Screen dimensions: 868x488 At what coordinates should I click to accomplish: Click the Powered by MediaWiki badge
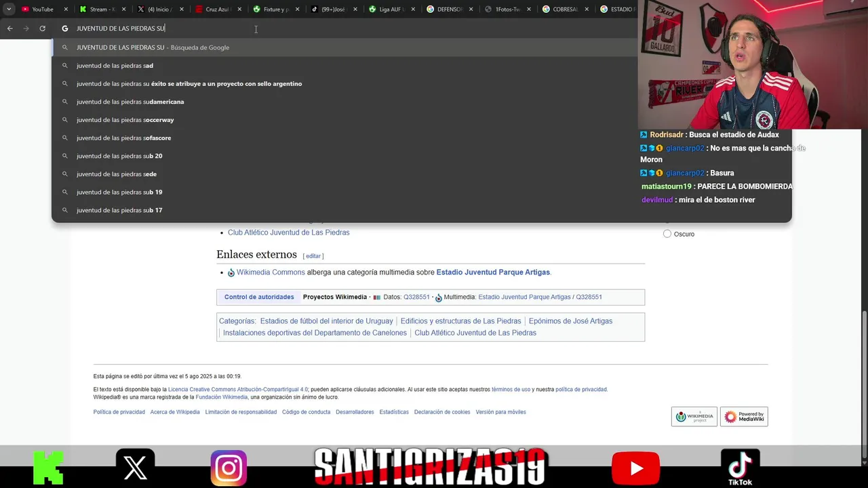pos(744,417)
